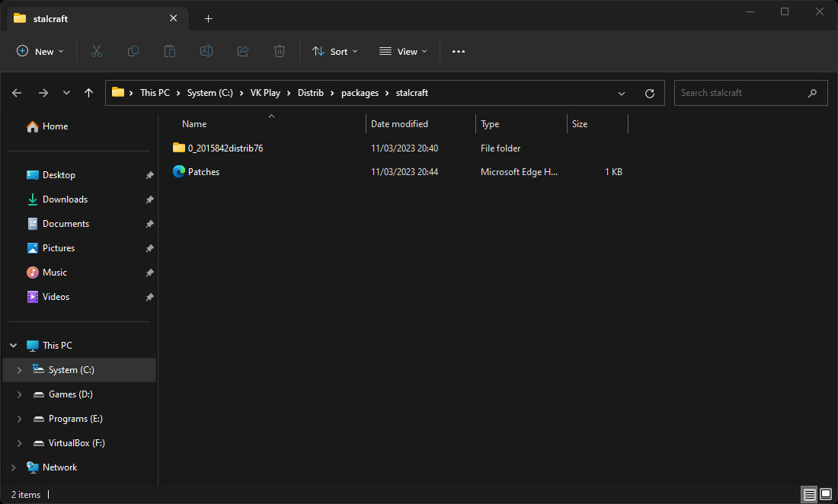Click packages breadcrumb segment

point(360,93)
